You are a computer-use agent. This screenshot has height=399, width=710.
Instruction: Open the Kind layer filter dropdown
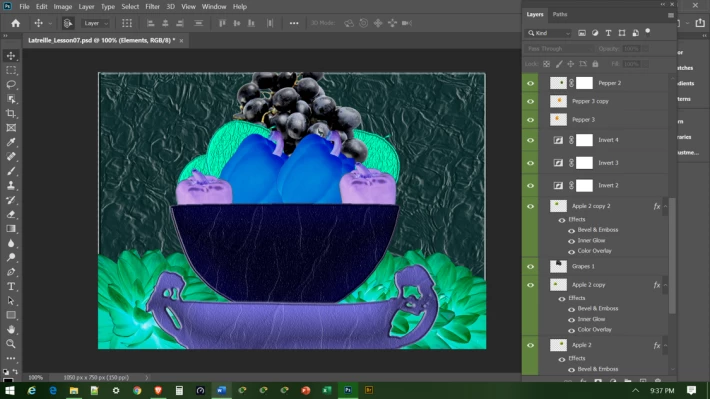coord(549,33)
